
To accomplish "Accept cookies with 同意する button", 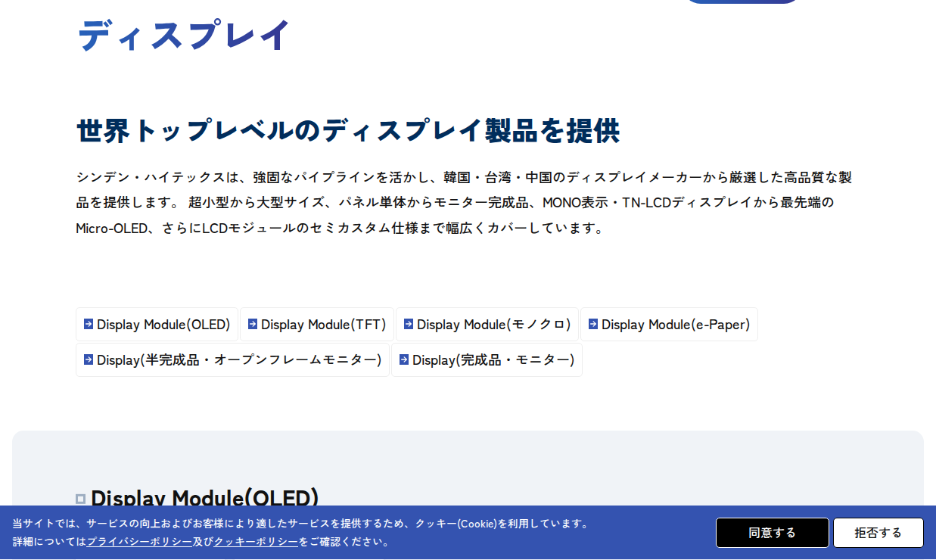I will pyautogui.click(x=773, y=533).
